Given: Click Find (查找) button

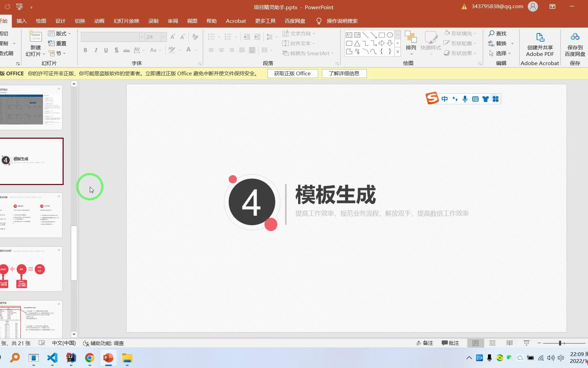Looking at the screenshot, I should [497, 33].
